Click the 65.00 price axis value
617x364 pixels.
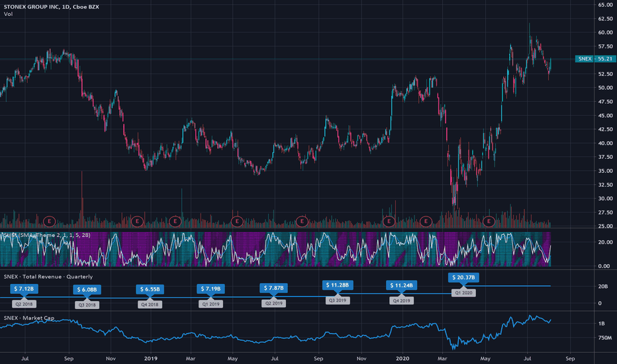point(605,5)
